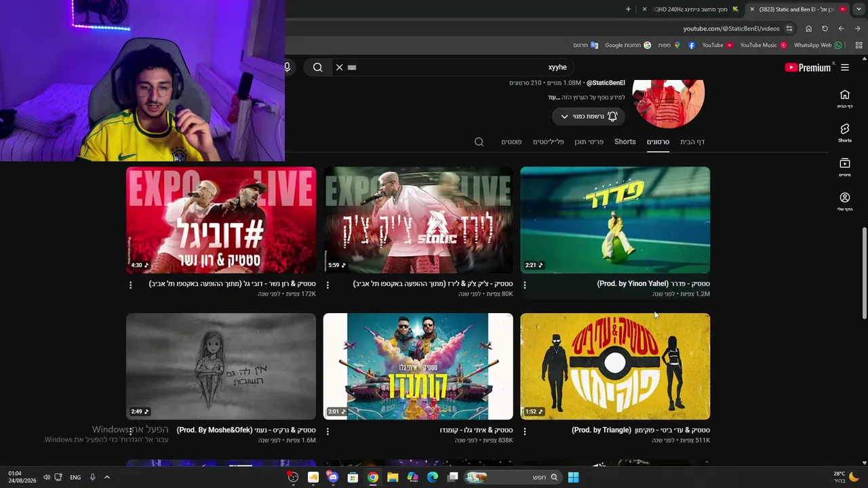Open File Explorer from the taskbar

coord(392,477)
